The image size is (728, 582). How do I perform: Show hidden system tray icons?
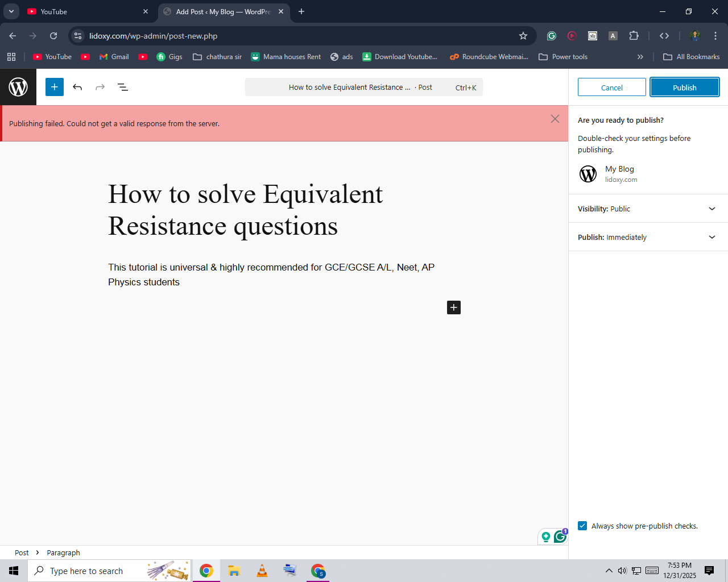pos(609,571)
